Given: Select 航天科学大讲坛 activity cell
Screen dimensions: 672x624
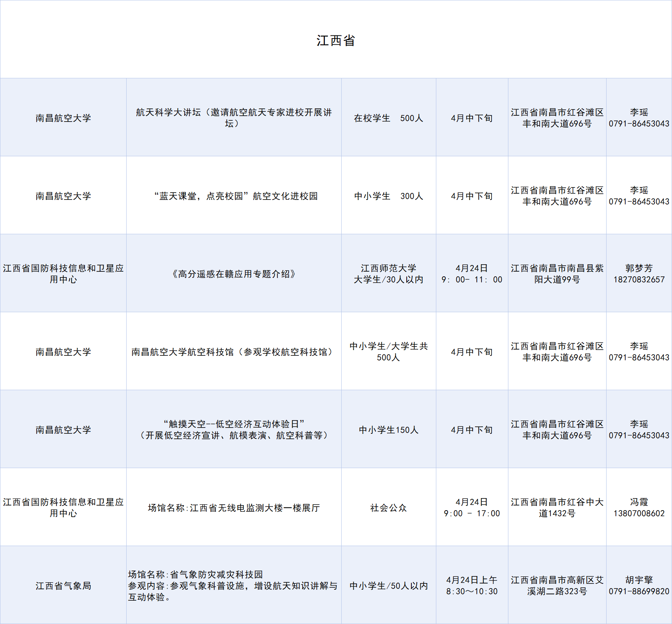Looking at the screenshot, I should (234, 117).
